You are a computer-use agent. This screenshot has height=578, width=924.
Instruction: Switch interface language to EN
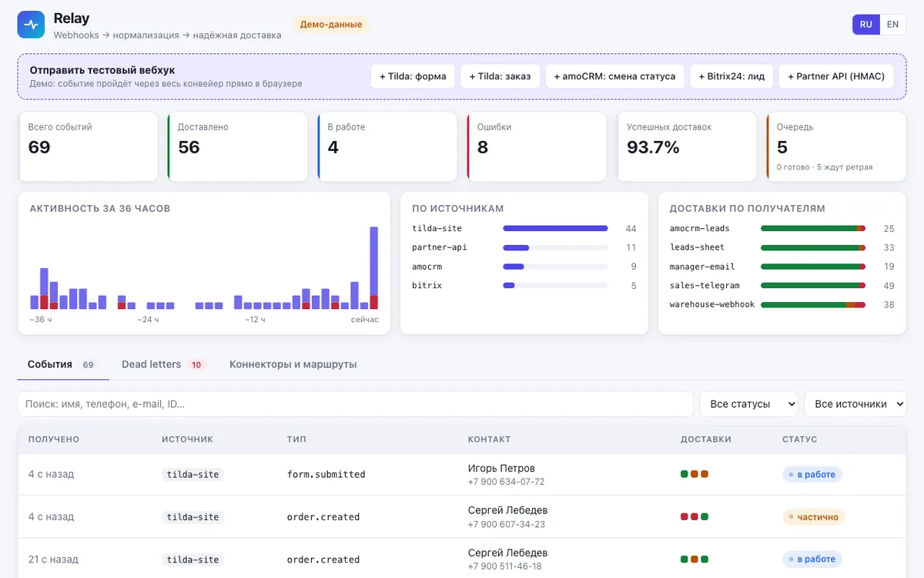tap(892, 25)
